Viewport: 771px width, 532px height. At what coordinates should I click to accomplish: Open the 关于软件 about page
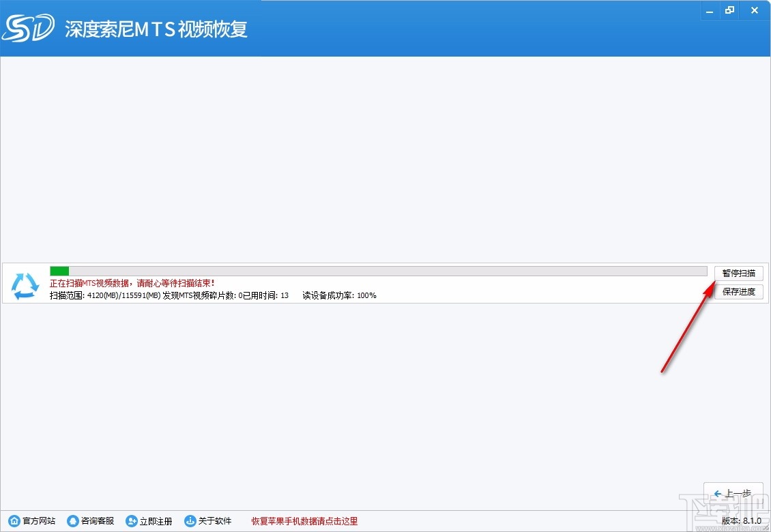214,521
